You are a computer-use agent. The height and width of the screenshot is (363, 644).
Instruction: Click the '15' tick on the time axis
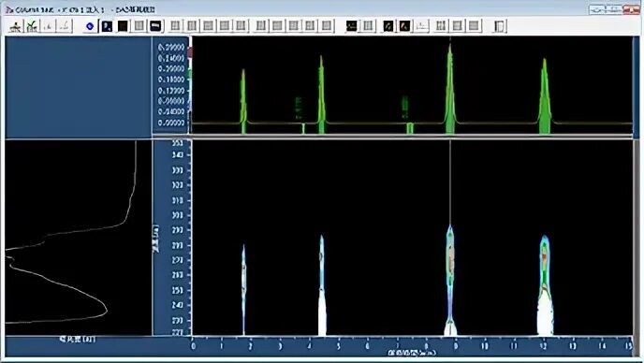[628, 346]
